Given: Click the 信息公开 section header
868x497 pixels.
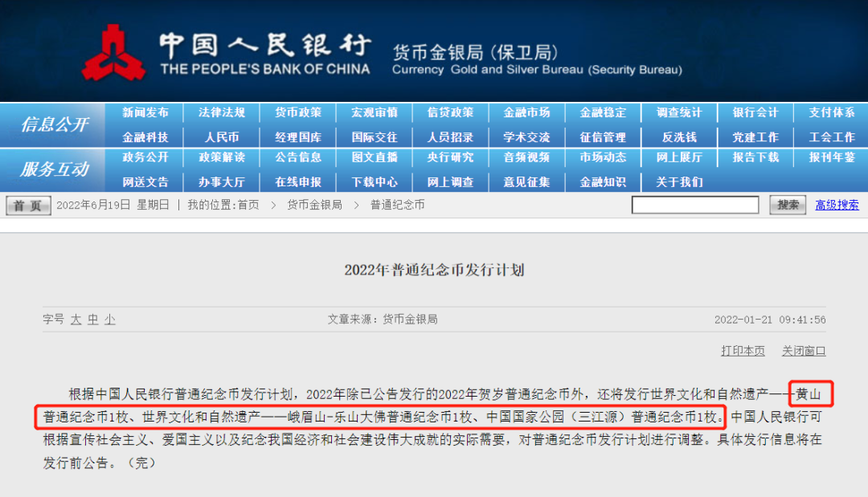Looking at the screenshot, I should 55,124.
